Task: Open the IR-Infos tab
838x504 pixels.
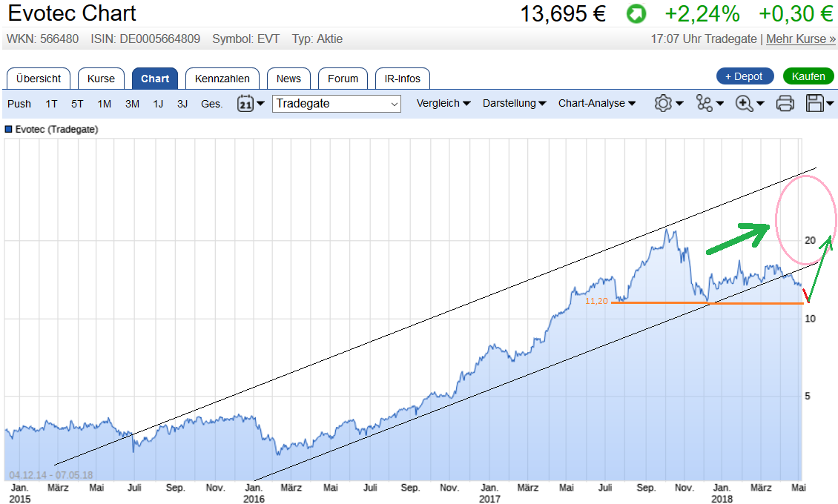Action: [x=403, y=79]
